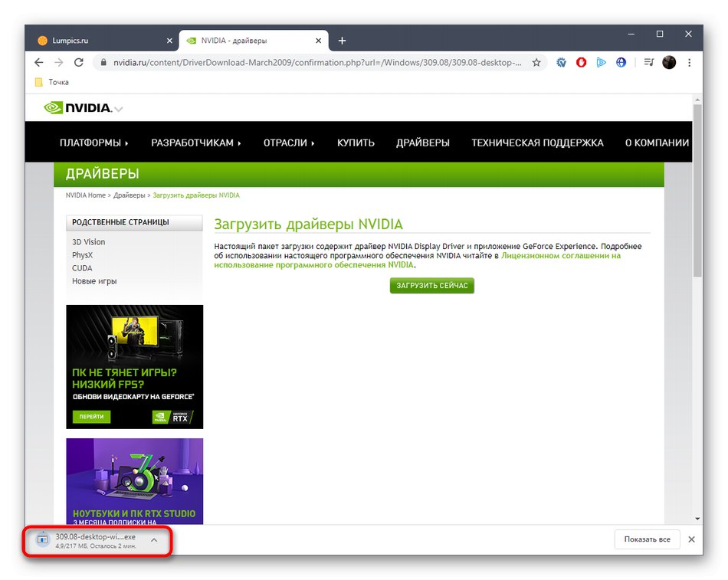
Task: Open a new browser tab
Action: 343,41
